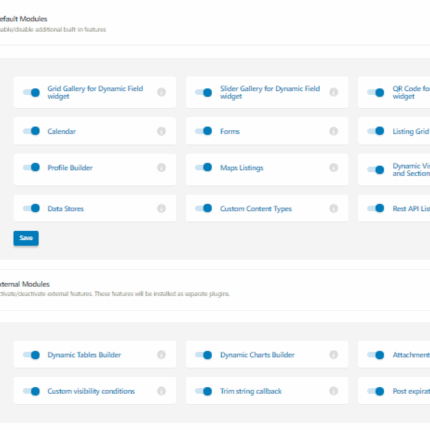Switch off Profile Builder toggle

click(x=31, y=167)
